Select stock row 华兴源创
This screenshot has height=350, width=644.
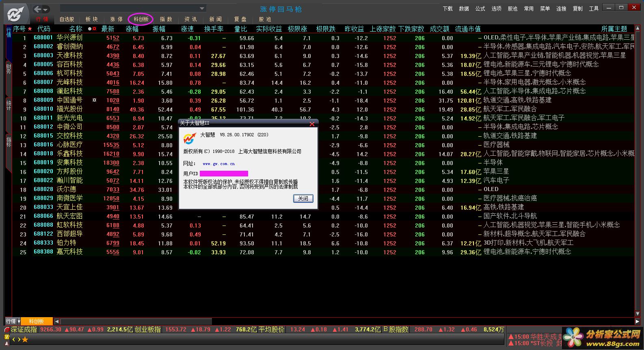[323, 38]
